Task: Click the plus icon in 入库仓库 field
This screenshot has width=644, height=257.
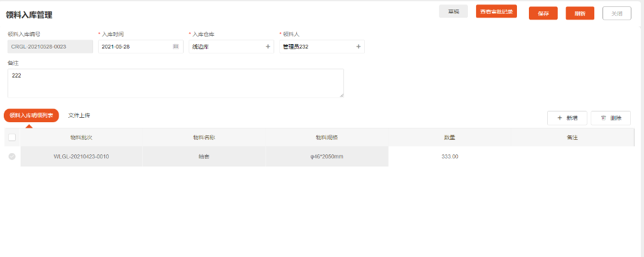Action: tap(268, 47)
